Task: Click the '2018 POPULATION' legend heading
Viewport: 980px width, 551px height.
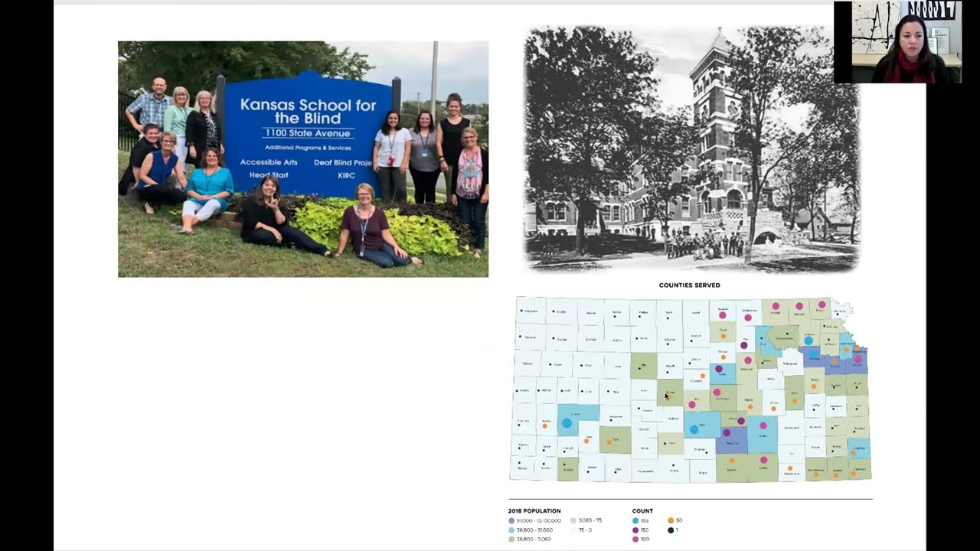Action: [x=534, y=510]
